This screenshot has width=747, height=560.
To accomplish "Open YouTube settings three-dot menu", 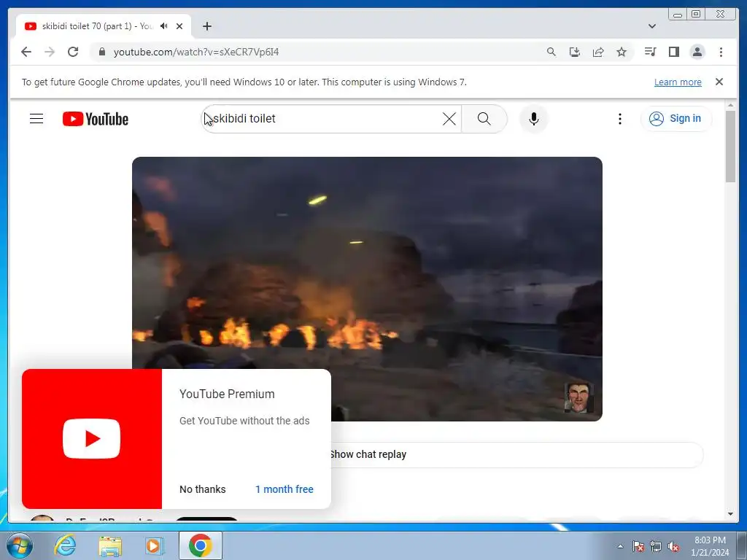I will [x=620, y=119].
